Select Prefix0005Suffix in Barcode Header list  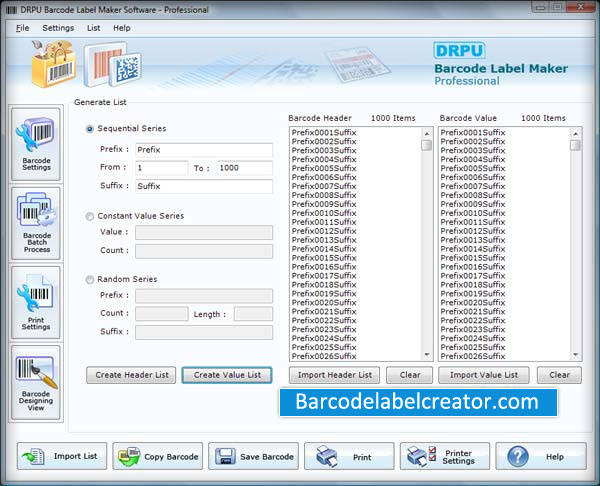(324, 168)
